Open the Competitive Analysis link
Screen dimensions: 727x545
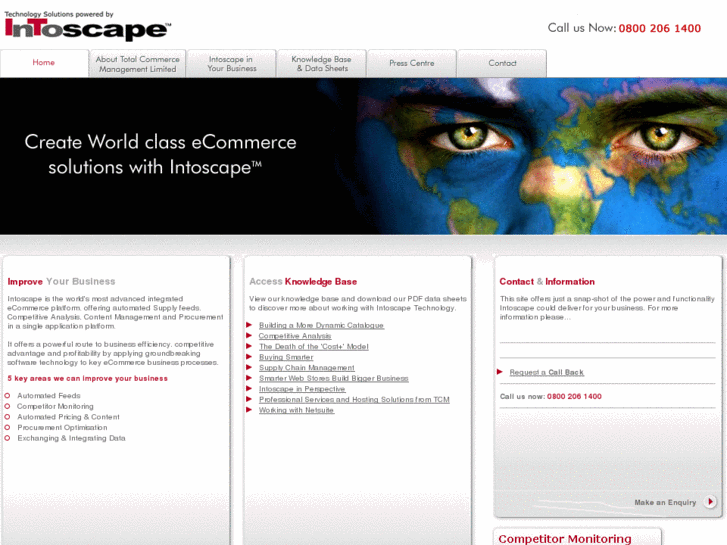pos(295,336)
